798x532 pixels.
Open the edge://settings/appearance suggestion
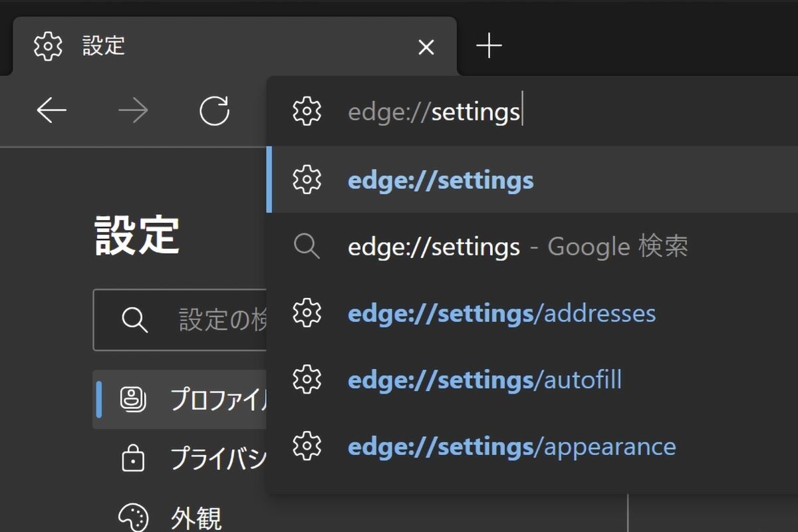tap(532, 446)
